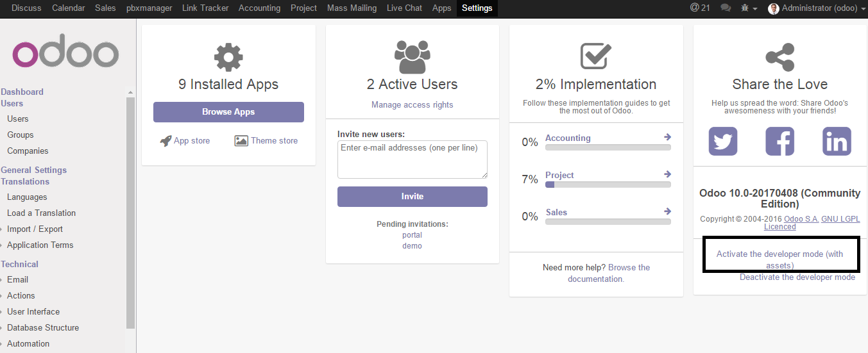Open the Calendar menu
Screen dimensions: 868x353
pos(68,8)
